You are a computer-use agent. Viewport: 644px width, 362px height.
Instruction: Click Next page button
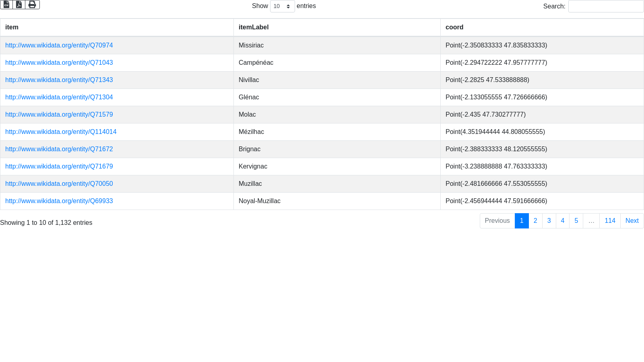click(x=632, y=221)
